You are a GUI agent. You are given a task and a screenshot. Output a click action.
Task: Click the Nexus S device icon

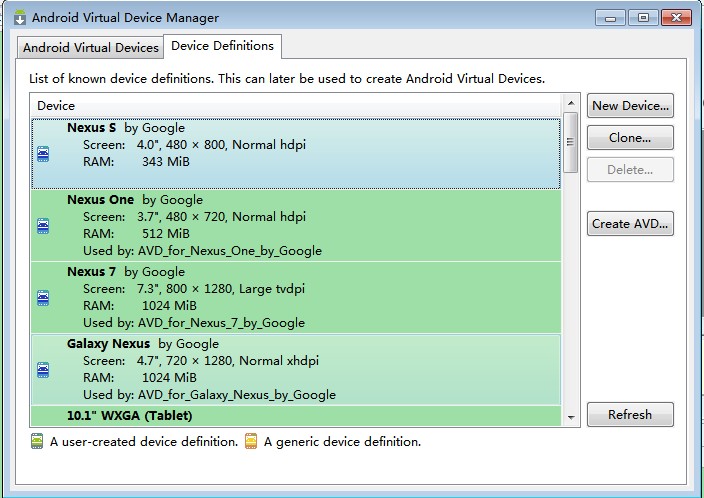[43, 154]
